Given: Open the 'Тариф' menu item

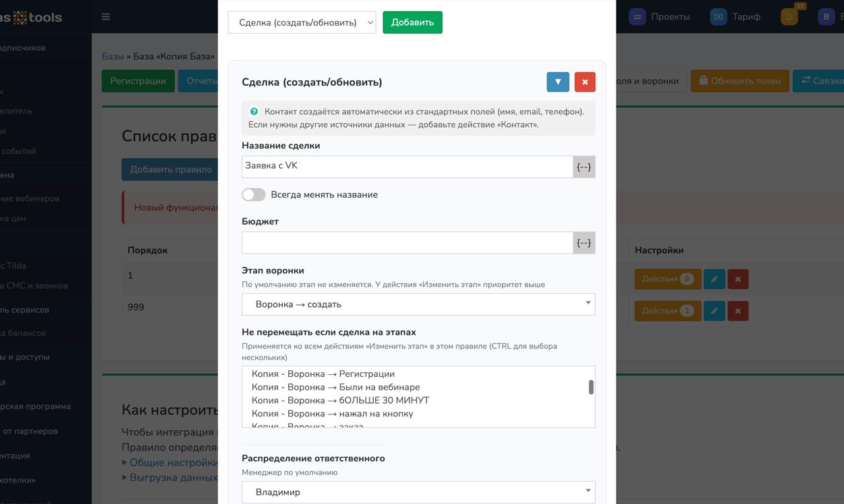Looking at the screenshot, I should (x=736, y=17).
